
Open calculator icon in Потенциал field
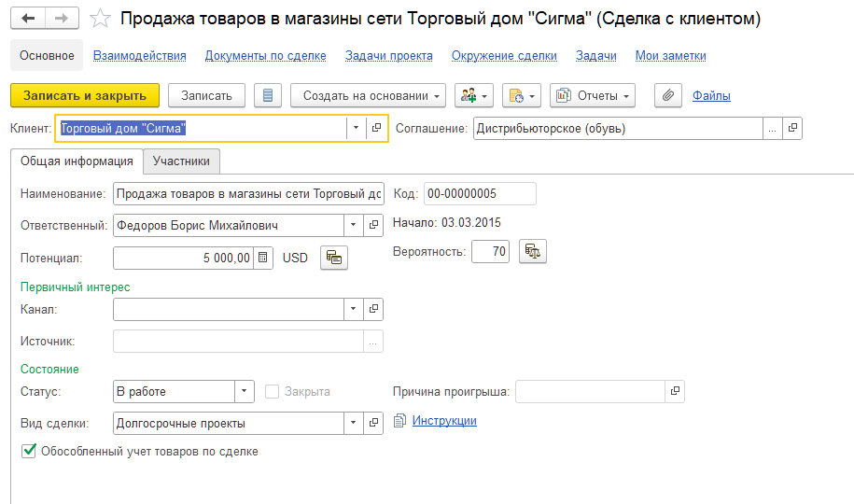pos(262,258)
